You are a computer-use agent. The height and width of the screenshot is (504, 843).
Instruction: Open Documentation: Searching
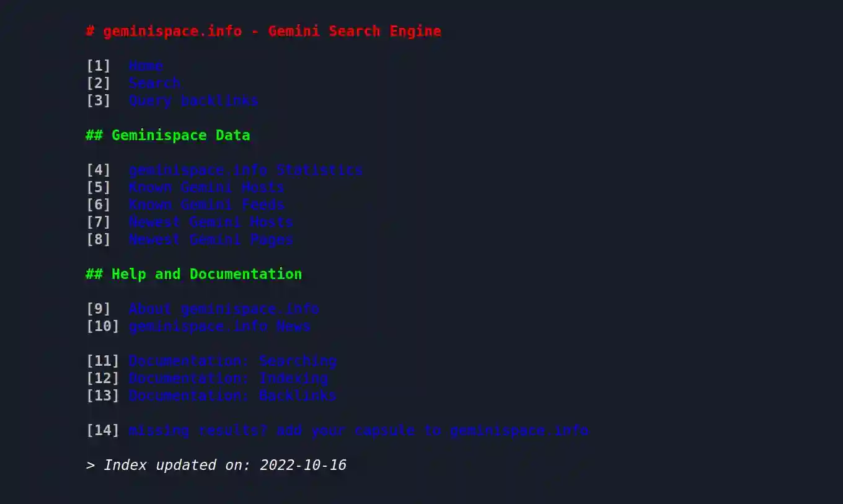232,361
